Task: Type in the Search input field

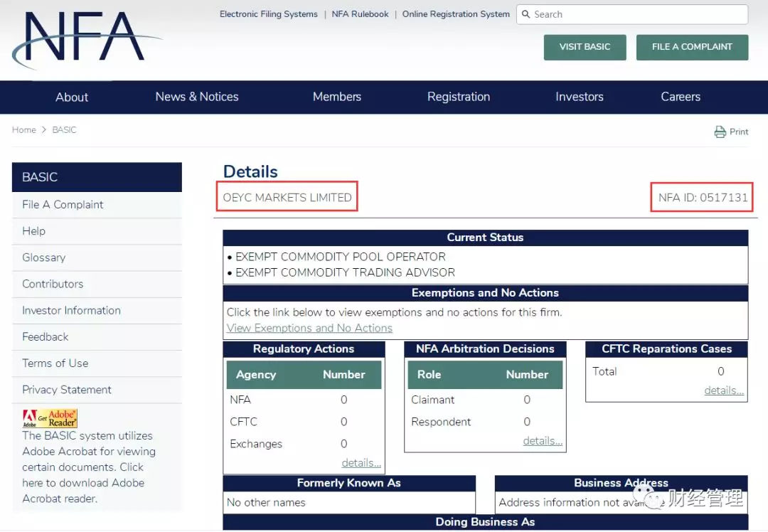Action: [636, 14]
